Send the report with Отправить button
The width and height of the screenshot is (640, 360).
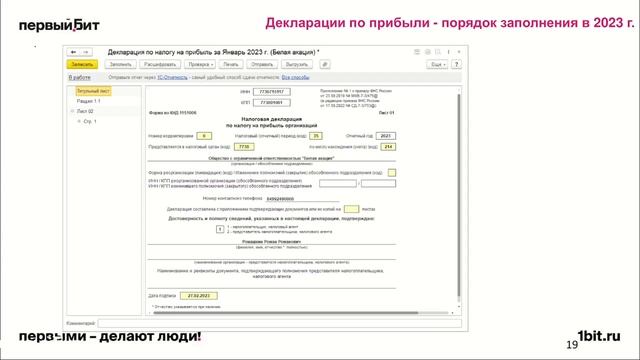(262, 64)
